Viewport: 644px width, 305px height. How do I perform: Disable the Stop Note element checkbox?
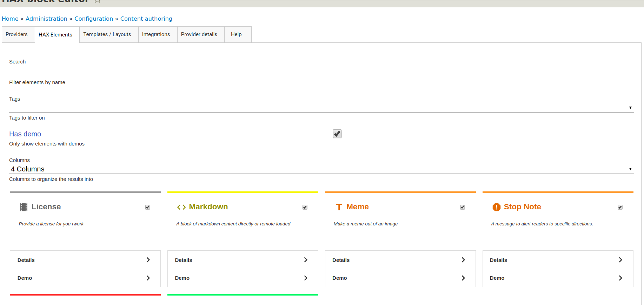pos(620,207)
